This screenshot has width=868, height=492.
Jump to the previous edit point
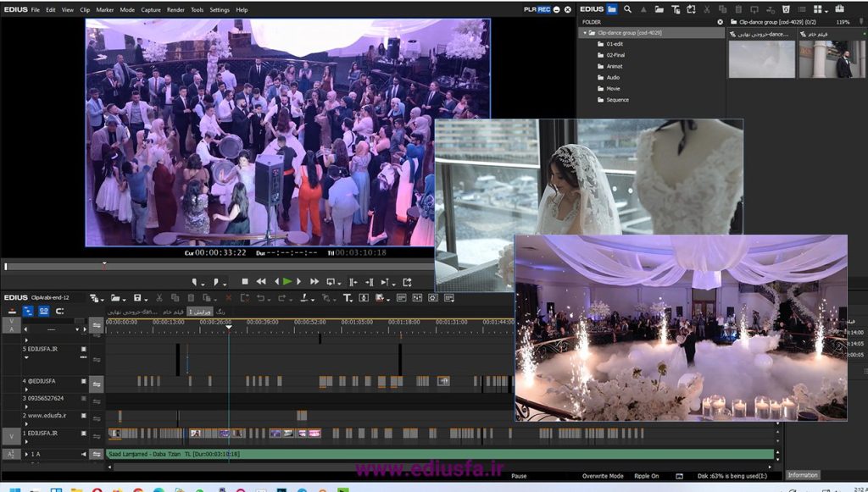(x=353, y=282)
